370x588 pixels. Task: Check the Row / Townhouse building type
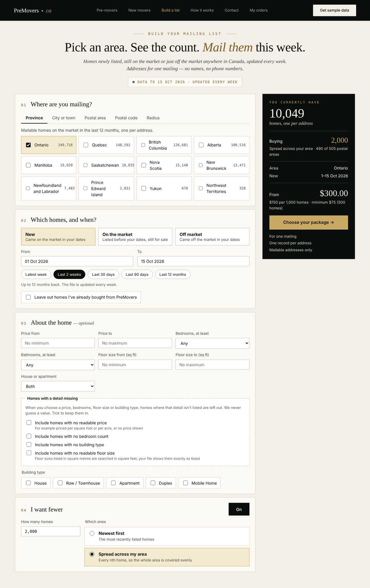click(x=60, y=483)
